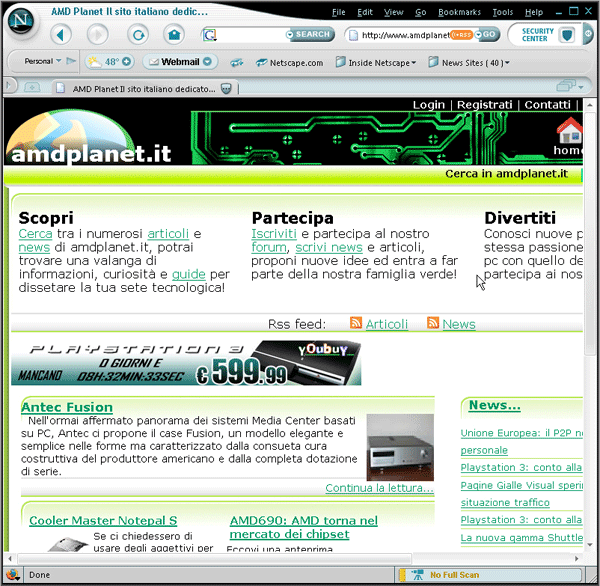600x586 pixels.
Task: Click the RSS icon beside Articoli
Action: (x=355, y=323)
